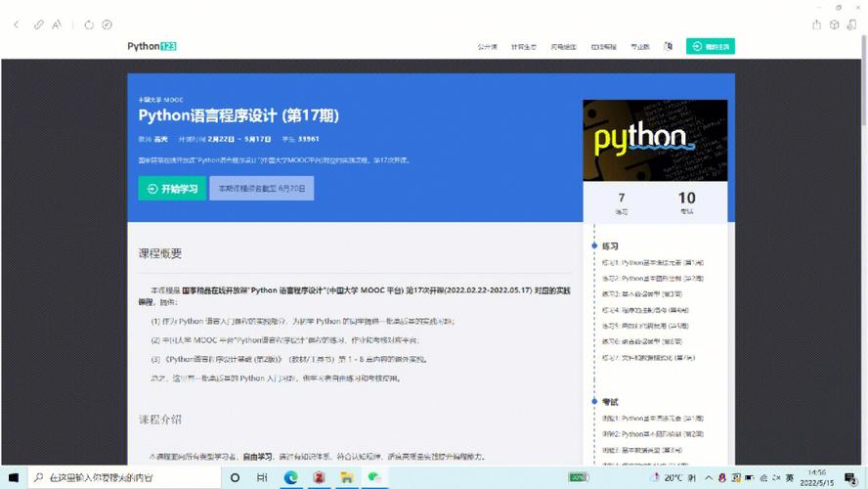Click the green battery indicator on taskbar
The width and height of the screenshot is (868, 489).
pos(579,477)
